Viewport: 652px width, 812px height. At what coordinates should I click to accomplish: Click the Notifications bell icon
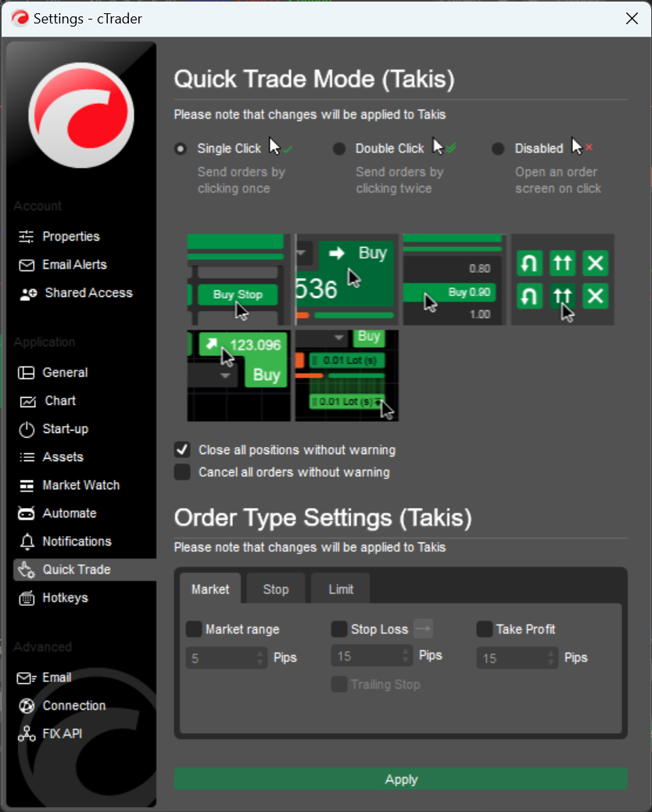pyautogui.click(x=27, y=542)
